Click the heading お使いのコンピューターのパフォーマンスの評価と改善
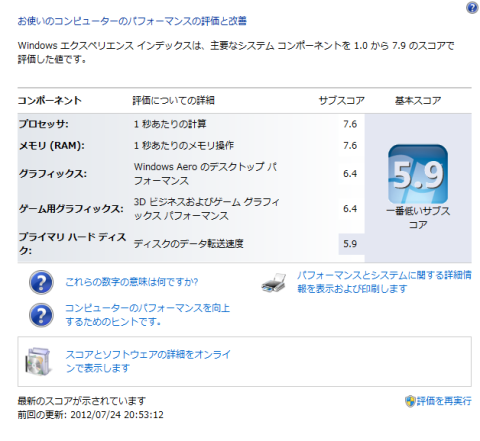480x441 pixels. 132,21
